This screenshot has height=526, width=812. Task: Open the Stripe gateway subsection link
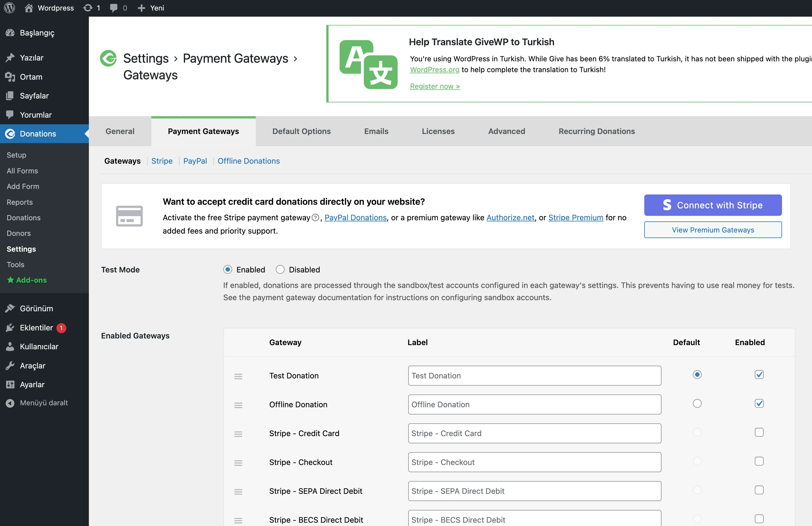[x=162, y=161]
